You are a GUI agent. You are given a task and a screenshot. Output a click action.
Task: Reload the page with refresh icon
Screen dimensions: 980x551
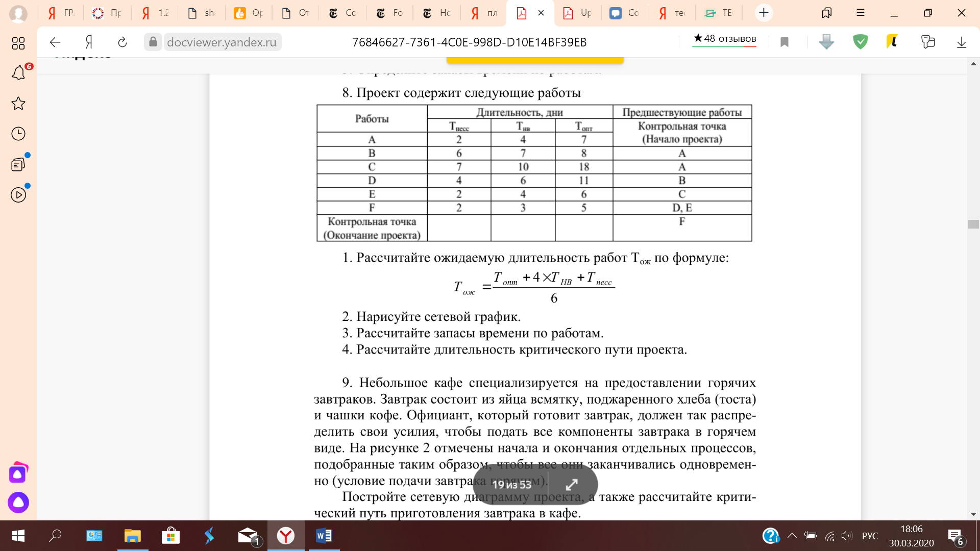122,42
